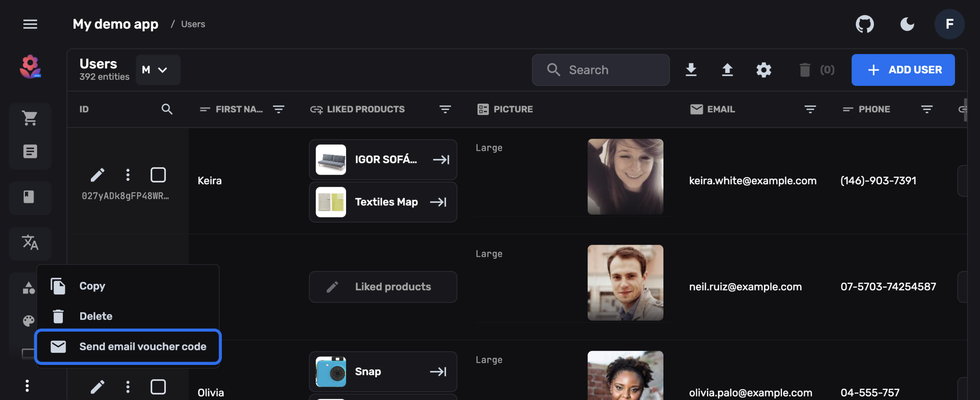980x400 pixels.
Task: Select Copy from the context menu
Action: (x=92, y=286)
